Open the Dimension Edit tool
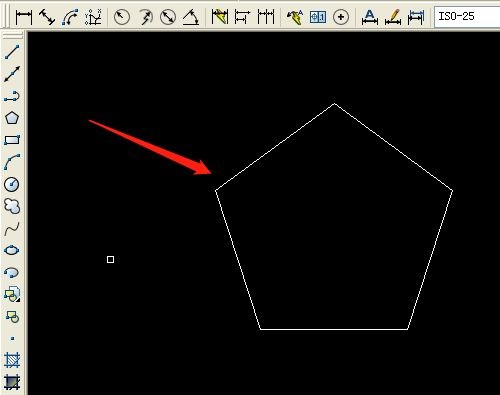Screen dimensions: 500x395 point(370,17)
